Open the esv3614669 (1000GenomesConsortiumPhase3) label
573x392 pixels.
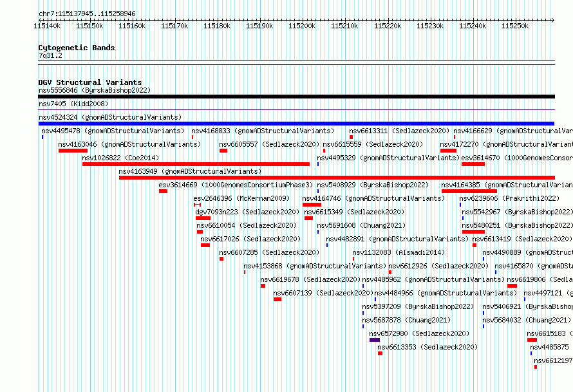pyautogui.click(x=236, y=185)
